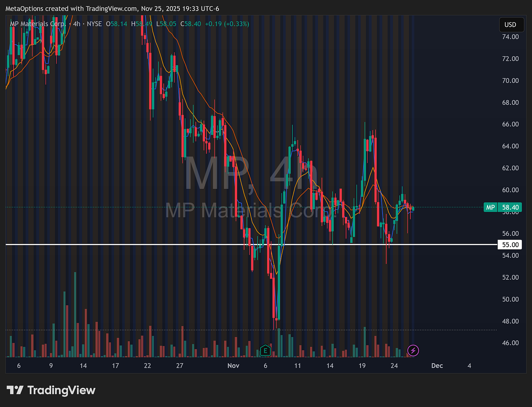Click the 24 date label on time axis

[394, 365]
